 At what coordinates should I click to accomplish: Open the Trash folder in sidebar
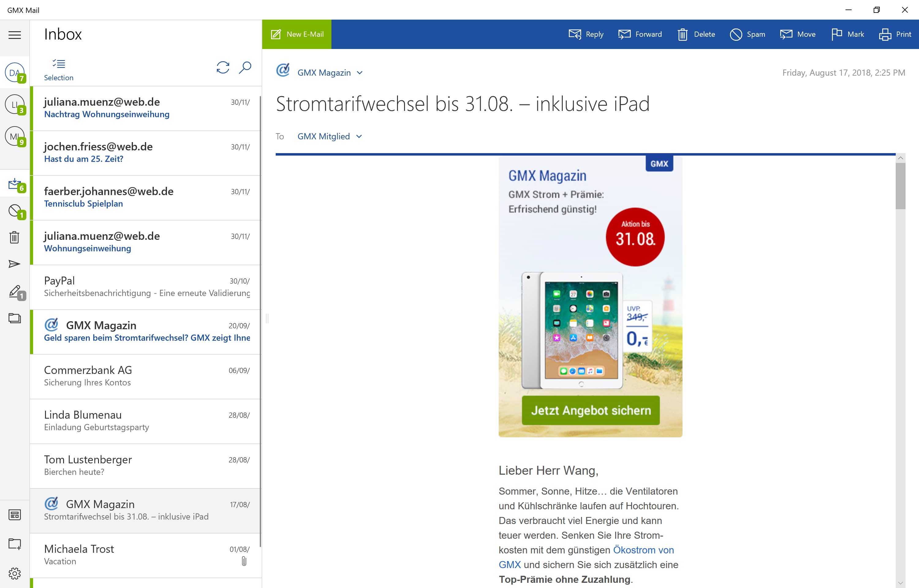click(14, 237)
